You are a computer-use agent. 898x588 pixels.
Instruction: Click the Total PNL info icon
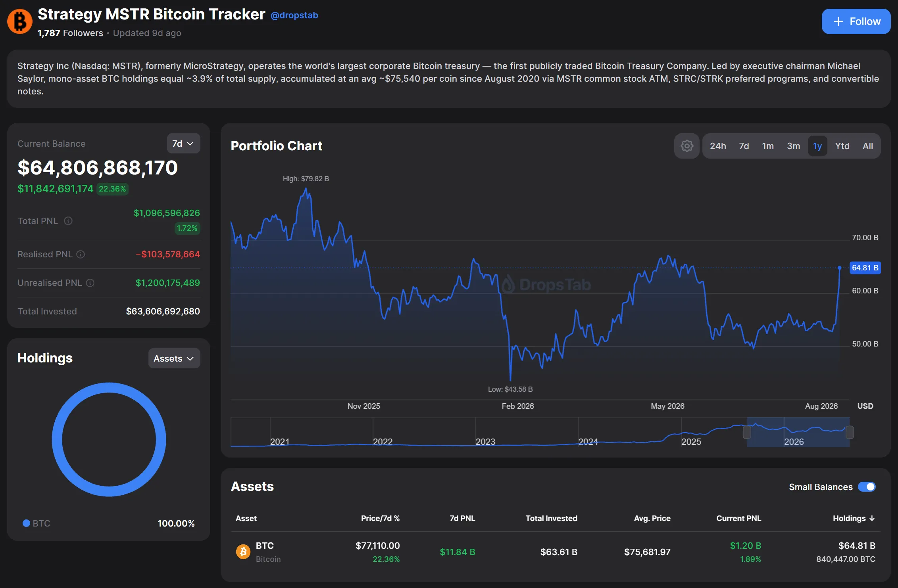(68, 221)
